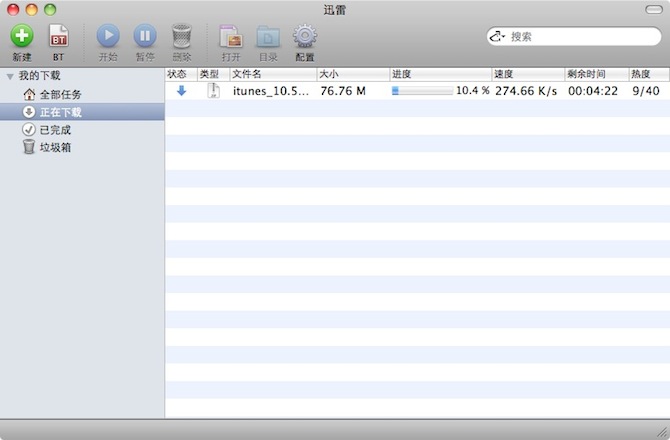The width and height of the screenshot is (670, 440).
Task: Click the checkmark icon beside 已完成
Action: [x=29, y=129]
